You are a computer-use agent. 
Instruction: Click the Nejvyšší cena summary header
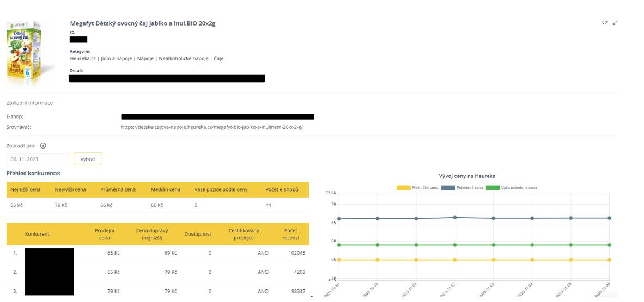click(x=70, y=189)
